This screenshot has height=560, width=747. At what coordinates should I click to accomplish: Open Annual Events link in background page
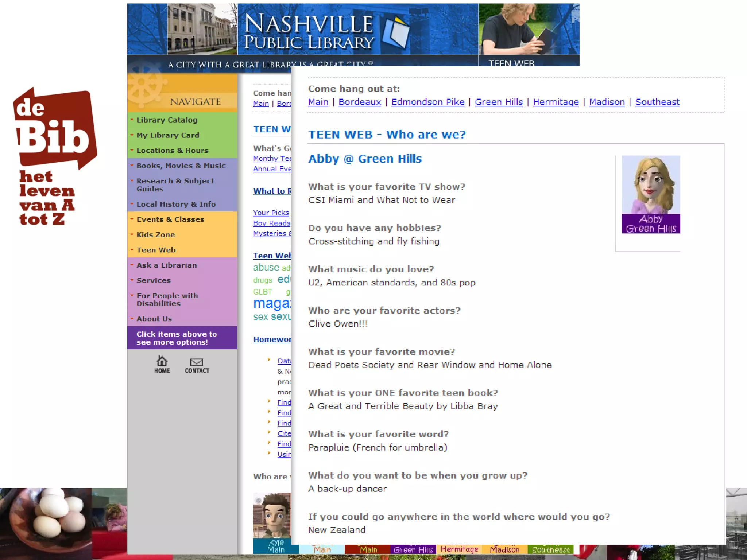tap(272, 169)
